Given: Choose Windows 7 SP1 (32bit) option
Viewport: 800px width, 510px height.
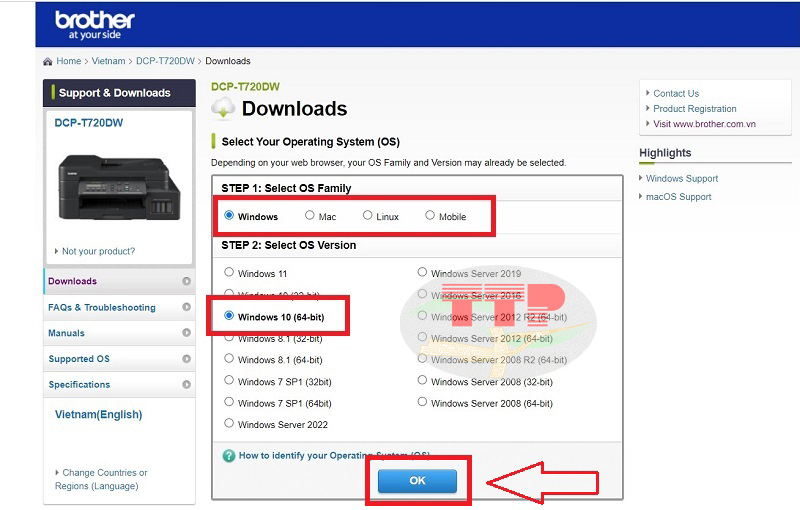Looking at the screenshot, I should pos(229,380).
